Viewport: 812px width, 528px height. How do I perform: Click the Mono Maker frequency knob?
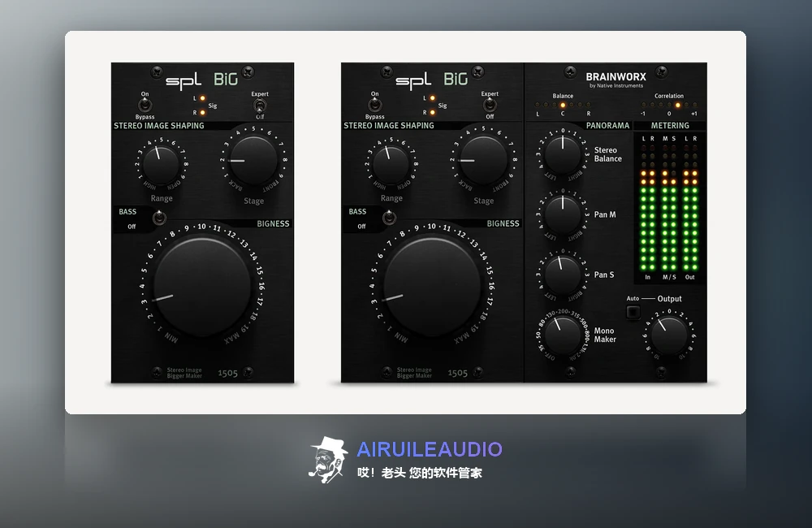[x=563, y=335]
